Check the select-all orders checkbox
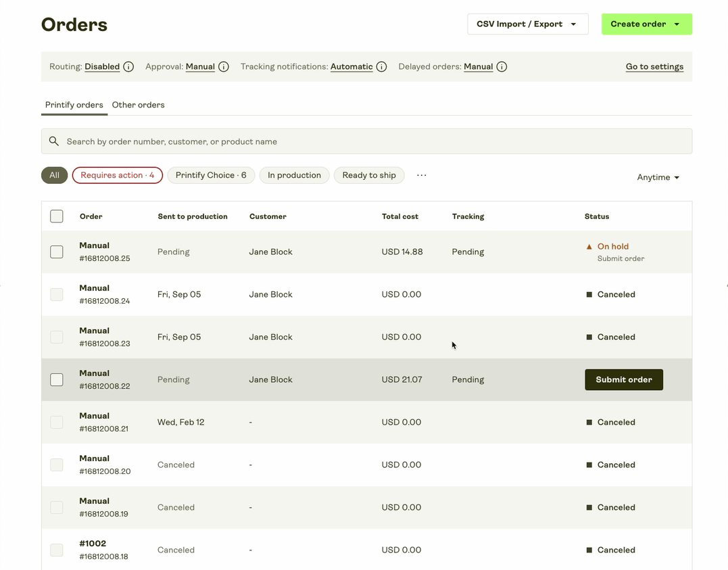This screenshot has width=728, height=570. (x=57, y=216)
